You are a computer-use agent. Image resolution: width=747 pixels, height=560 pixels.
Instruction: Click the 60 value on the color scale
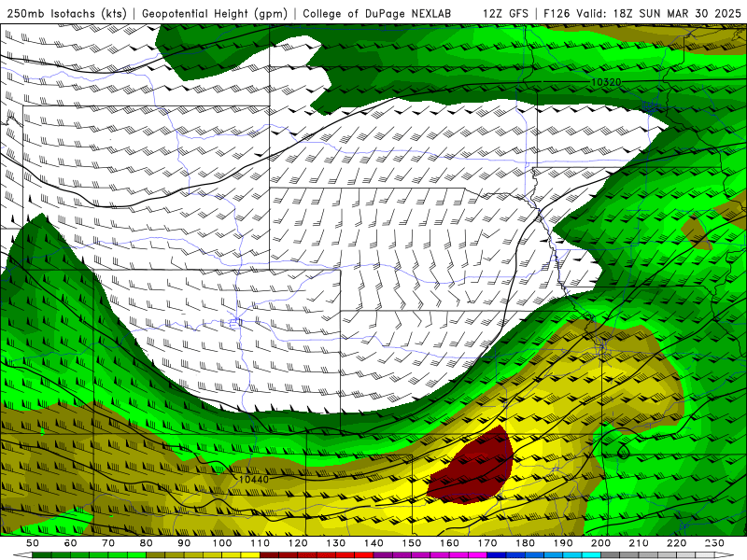pos(70,543)
